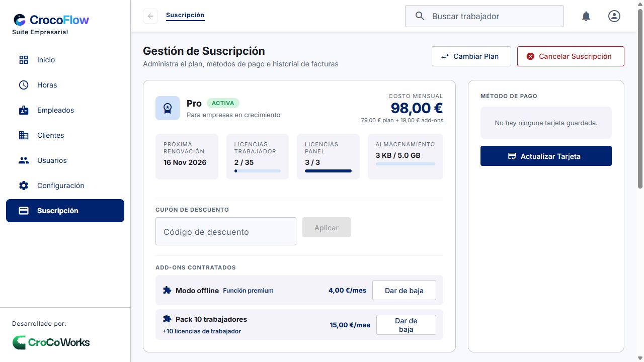Click the ACTIVA status badge
The height and width of the screenshot is (362, 644).
[223, 103]
